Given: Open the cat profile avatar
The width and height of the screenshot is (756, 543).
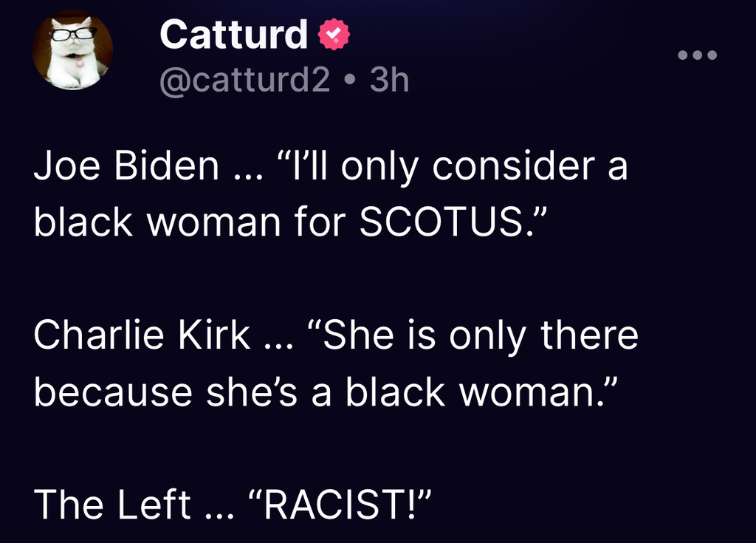Looking at the screenshot, I should (72, 52).
